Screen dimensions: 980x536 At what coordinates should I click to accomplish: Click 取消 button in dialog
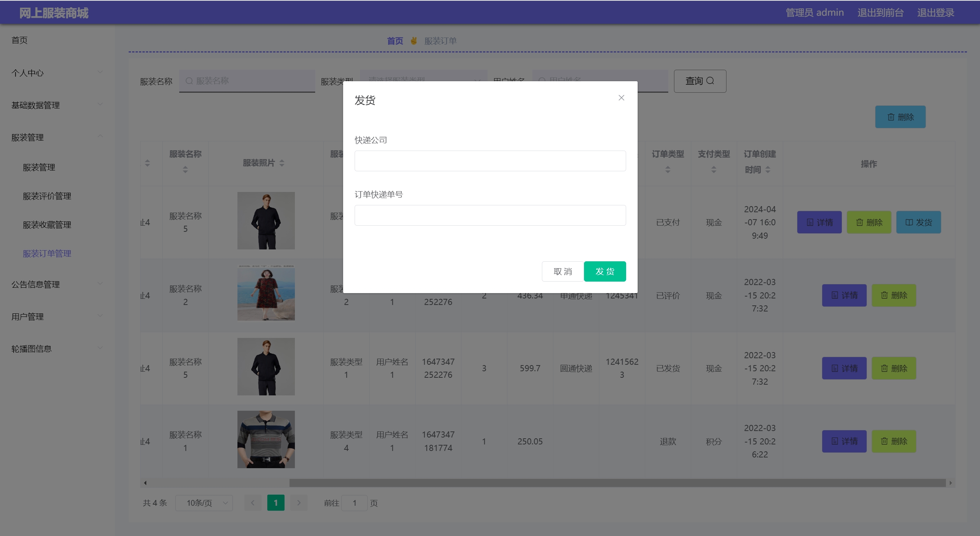(x=563, y=272)
